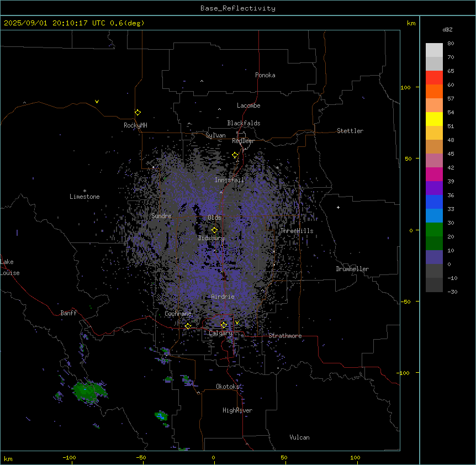Click the asterisk marker above Limestone
This screenshot has width=476, height=465.
tap(84, 191)
